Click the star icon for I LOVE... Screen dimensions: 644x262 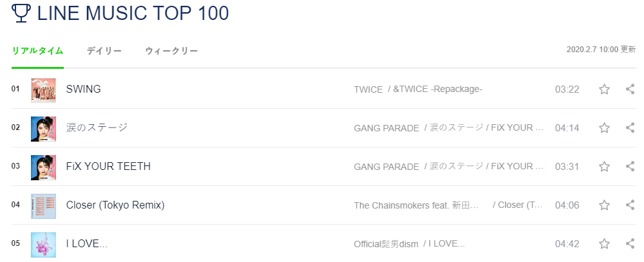click(604, 243)
